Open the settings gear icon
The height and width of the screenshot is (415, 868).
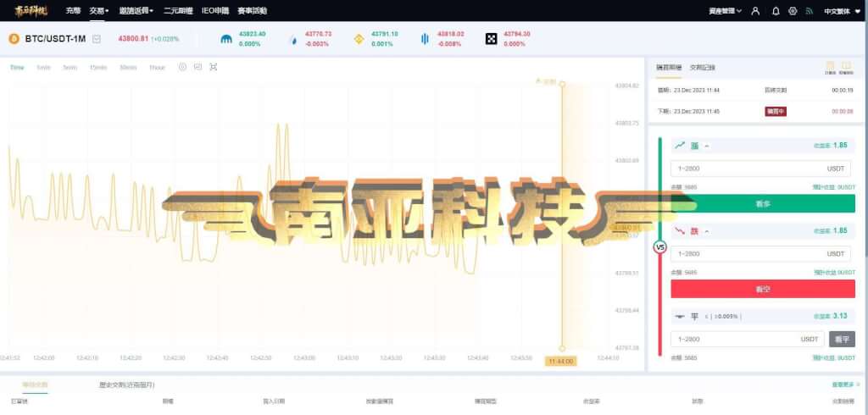click(x=793, y=10)
